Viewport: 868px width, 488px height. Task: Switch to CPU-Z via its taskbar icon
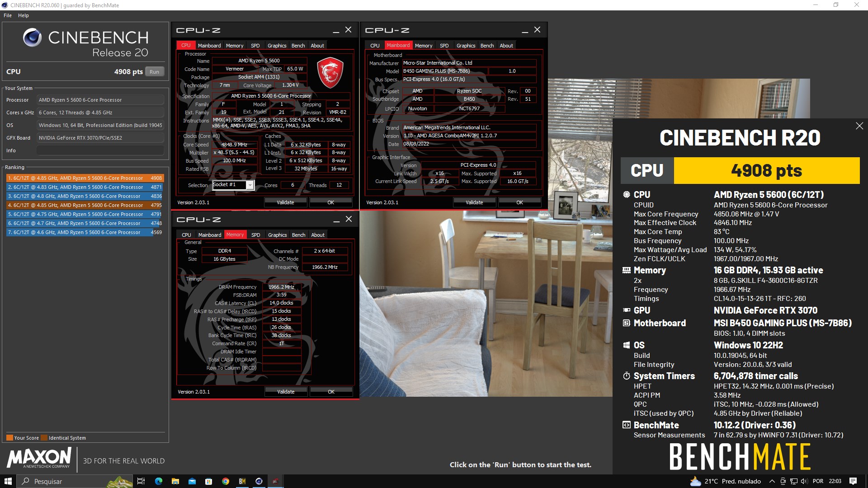pyautogui.click(x=275, y=481)
